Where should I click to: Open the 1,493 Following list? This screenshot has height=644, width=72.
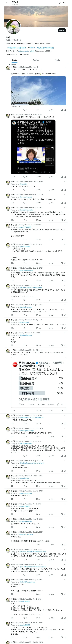(x=11, y=54)
